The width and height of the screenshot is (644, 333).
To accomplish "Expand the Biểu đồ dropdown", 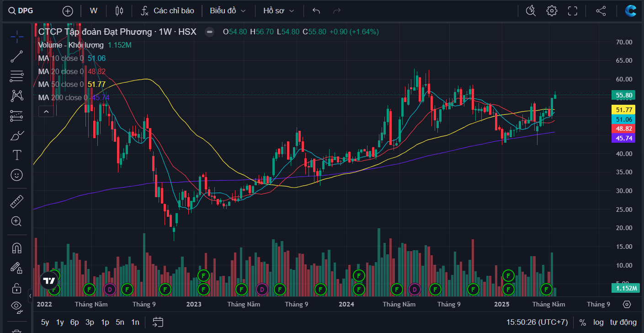I will pos(228,11).
